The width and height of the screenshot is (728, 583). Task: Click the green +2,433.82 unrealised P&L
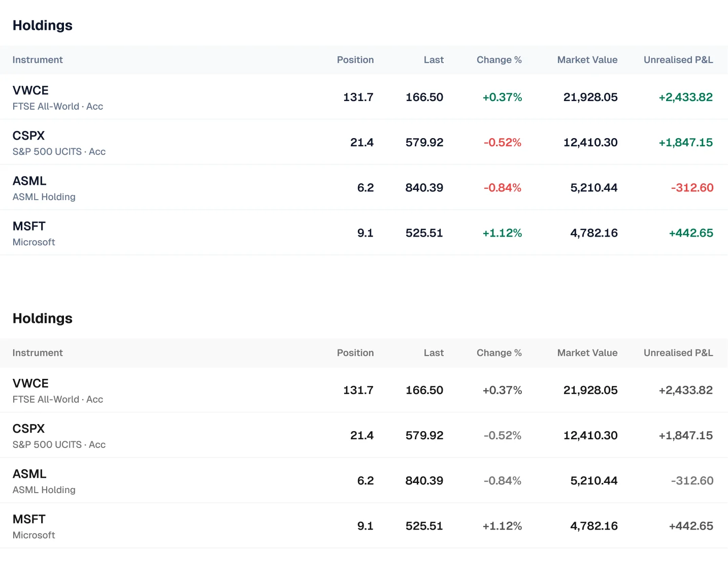click(x=686, y=97)
